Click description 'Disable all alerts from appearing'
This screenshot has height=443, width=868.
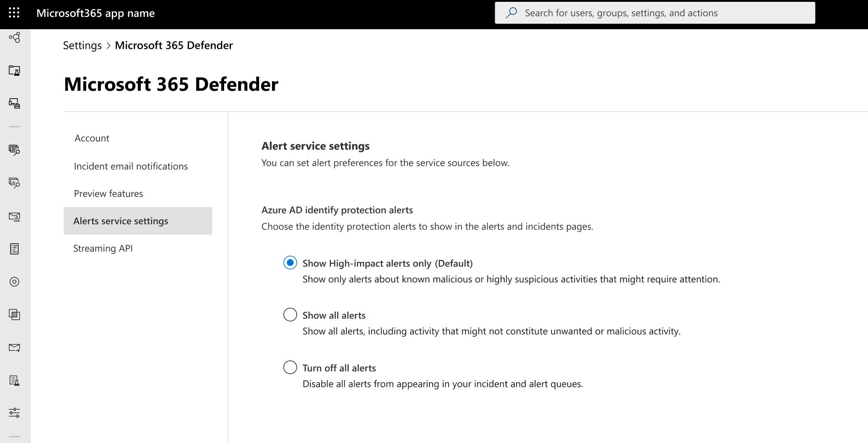[443, 384]
